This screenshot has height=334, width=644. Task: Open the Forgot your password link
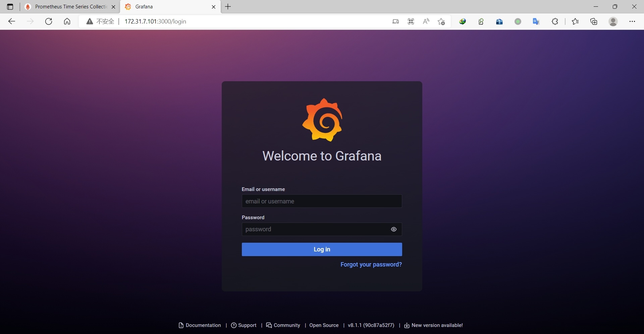[371, 265]
